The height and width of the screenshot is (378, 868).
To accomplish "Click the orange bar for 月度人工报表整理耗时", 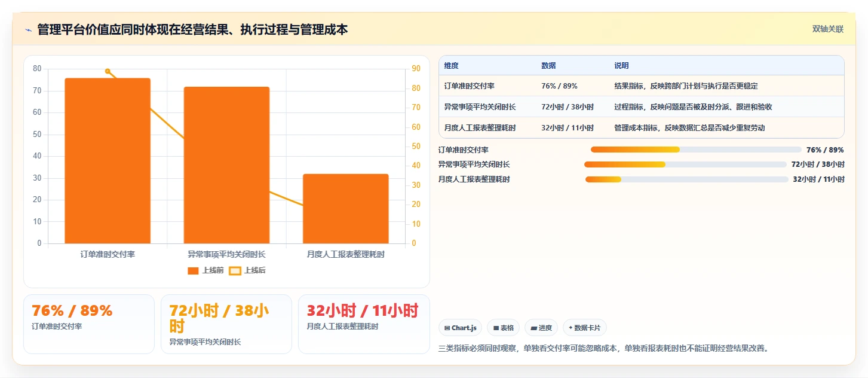I will click(x=346, y=209).
